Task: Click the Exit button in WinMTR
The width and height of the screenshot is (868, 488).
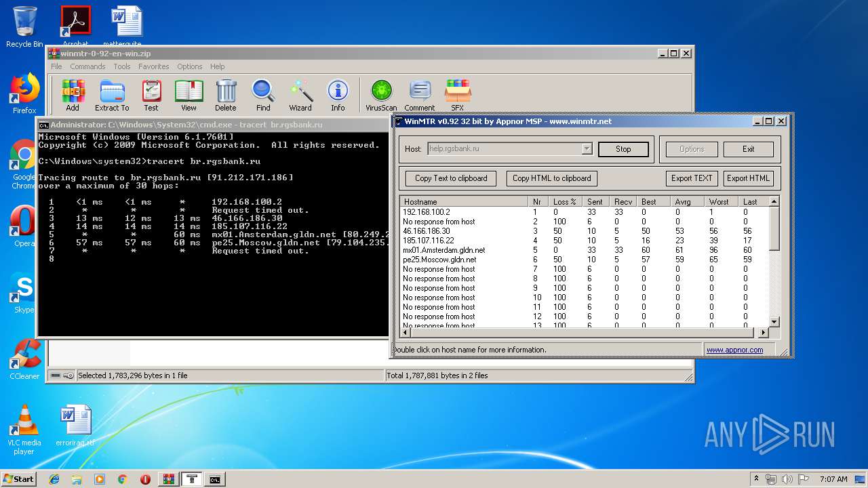Action: click(x=748, y=149)
